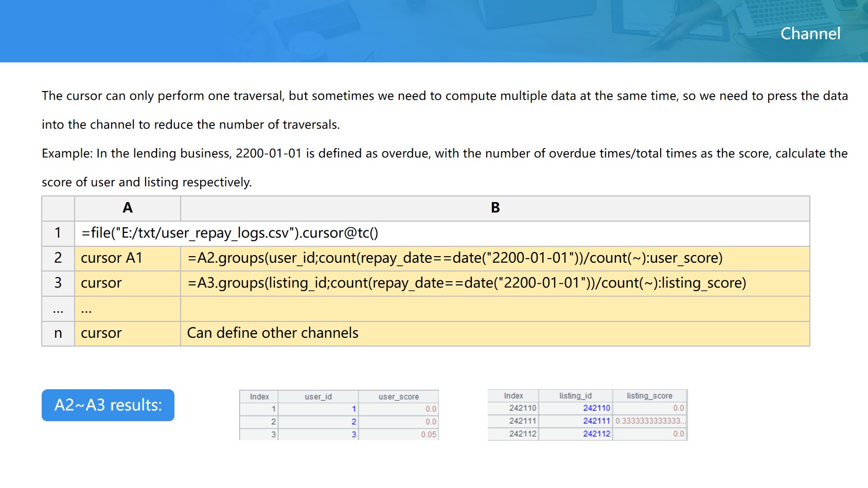This screenshot has width=868, height=488.
Task: Select the 'Can define other channels' cell
Action: tap(273, 333)
